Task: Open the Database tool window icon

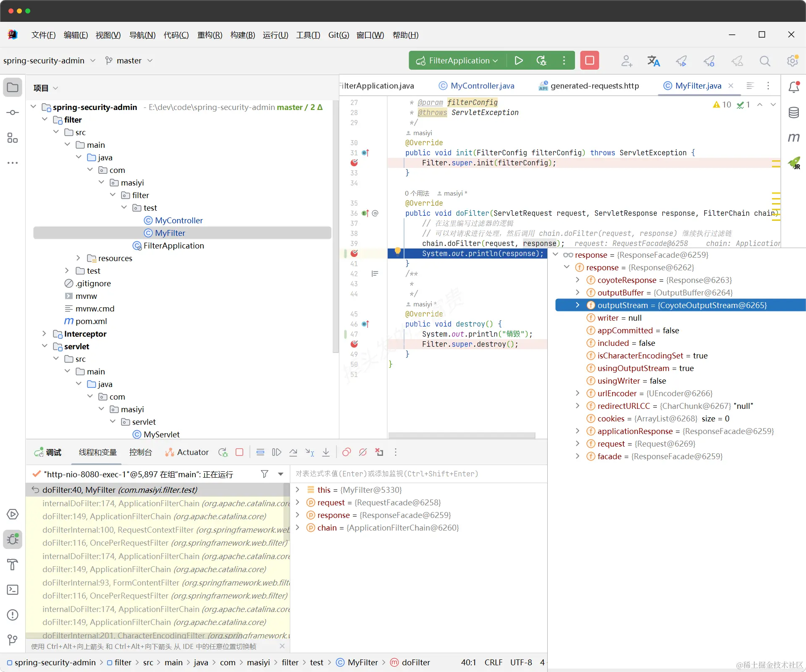Action: (x=794, y=112)
